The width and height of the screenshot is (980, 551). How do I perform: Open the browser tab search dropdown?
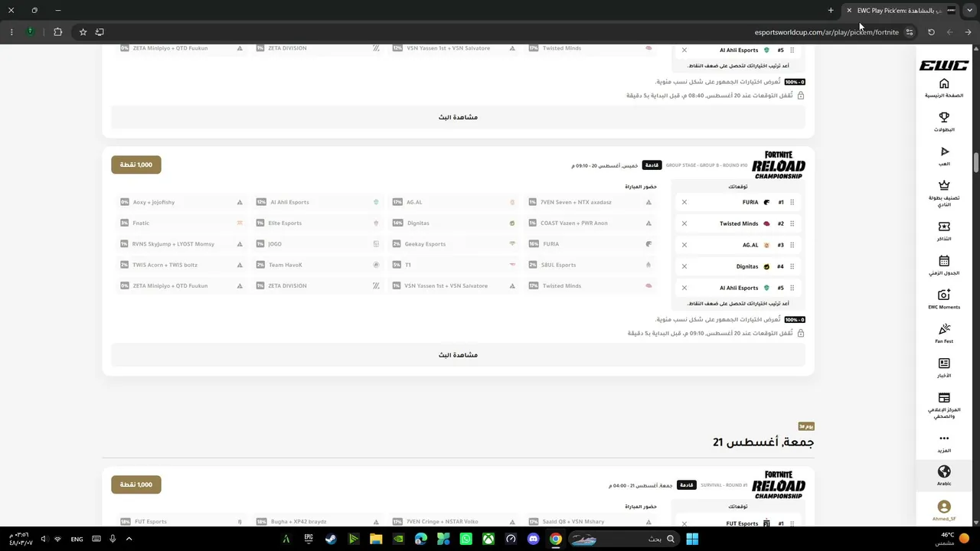click(969, 11)
